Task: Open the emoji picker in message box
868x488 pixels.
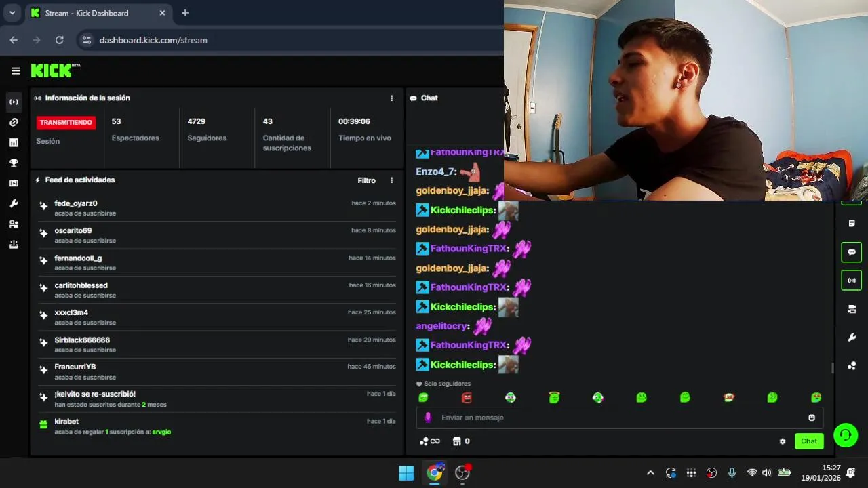Action: 811,418
